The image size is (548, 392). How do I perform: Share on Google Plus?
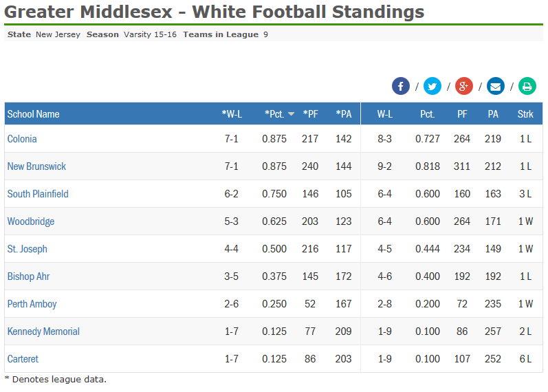tap(464, 86)
